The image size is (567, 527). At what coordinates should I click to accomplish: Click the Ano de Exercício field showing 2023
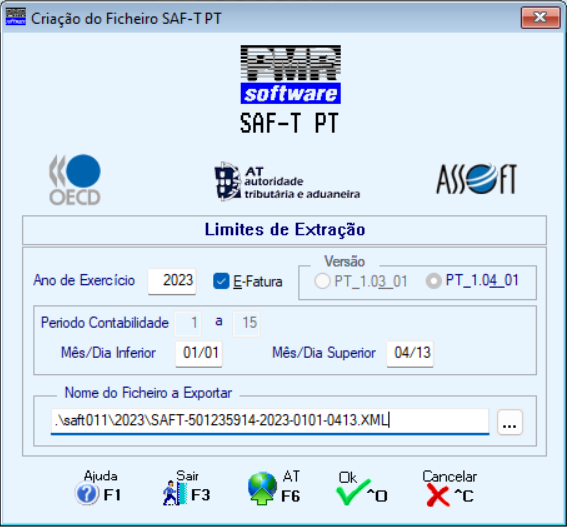click(x=172, y=281)
